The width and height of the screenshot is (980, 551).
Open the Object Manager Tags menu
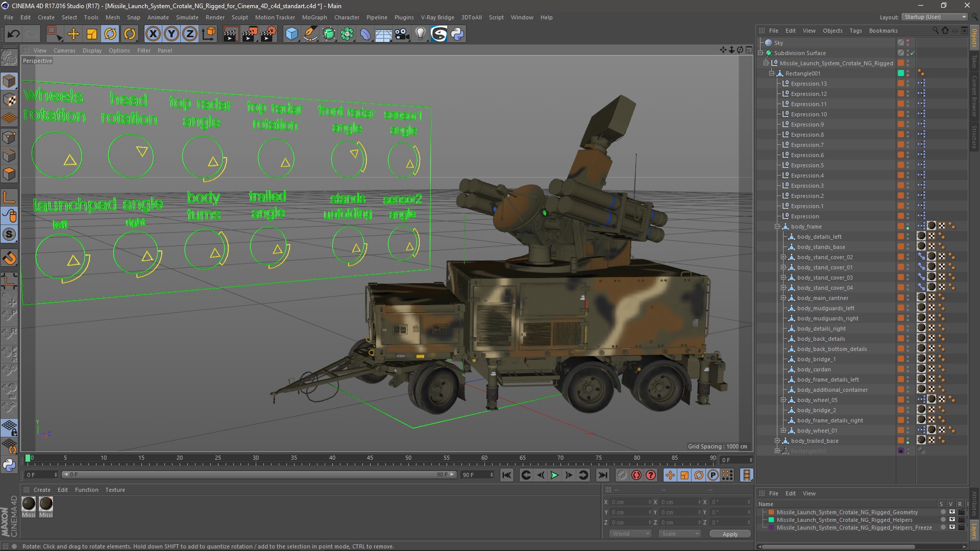(855, 31)
